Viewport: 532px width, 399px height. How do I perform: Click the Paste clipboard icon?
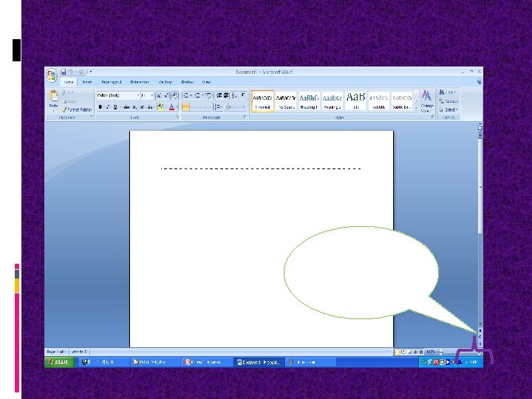(x=54, y=96)
